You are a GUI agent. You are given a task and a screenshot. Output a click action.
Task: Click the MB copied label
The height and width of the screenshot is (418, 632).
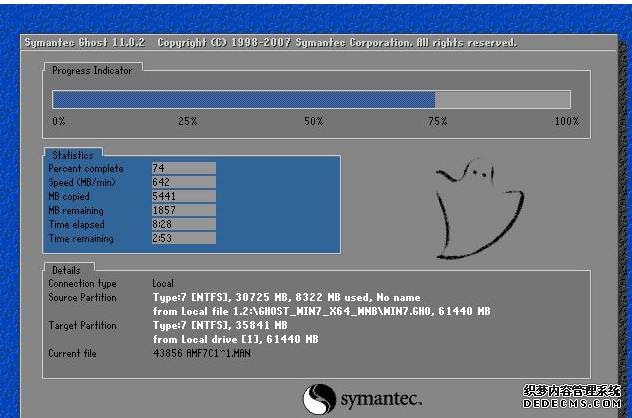coord(69,197)
